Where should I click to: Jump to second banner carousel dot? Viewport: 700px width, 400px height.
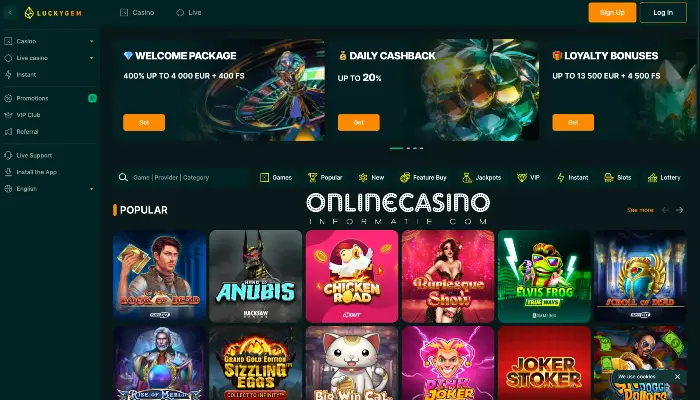[408, 148]
